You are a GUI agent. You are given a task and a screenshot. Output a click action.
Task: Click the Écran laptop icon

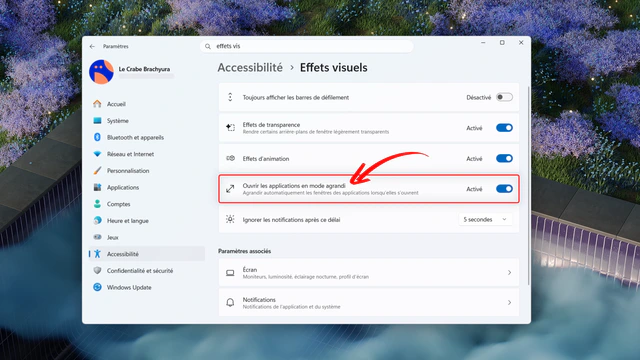(x=230, y=273)
